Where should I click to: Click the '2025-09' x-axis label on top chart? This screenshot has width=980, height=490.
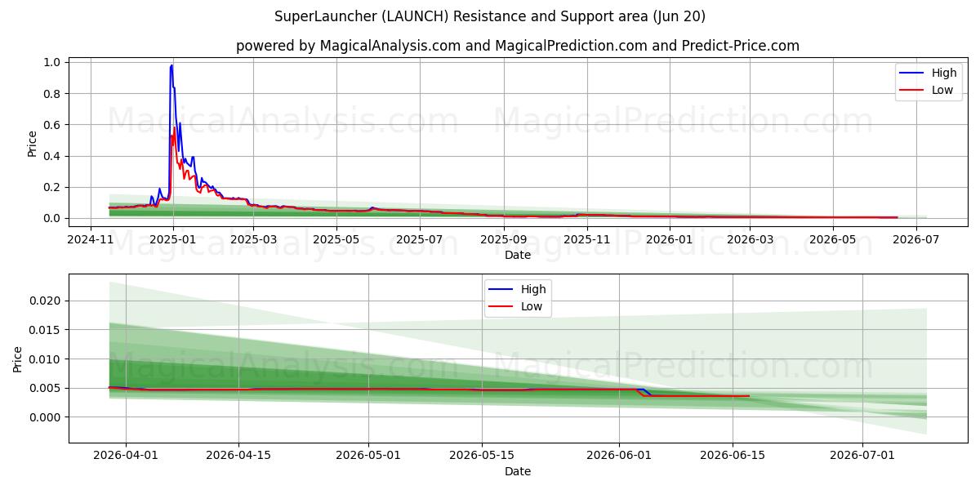[503, 240]
